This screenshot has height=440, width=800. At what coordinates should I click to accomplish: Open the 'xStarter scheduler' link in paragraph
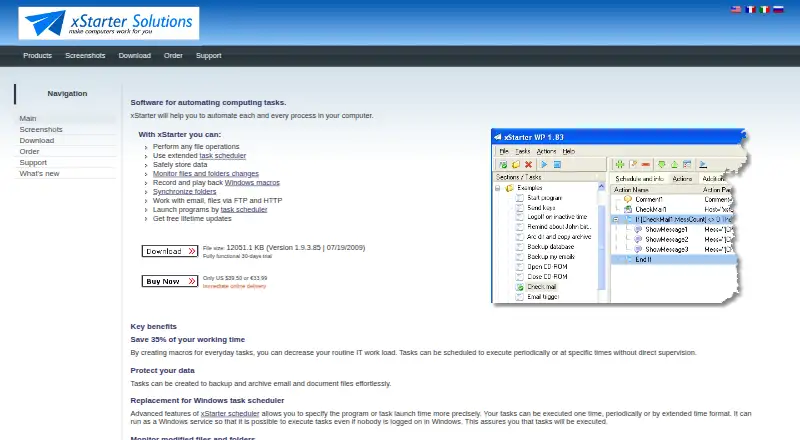coord(230,413)
